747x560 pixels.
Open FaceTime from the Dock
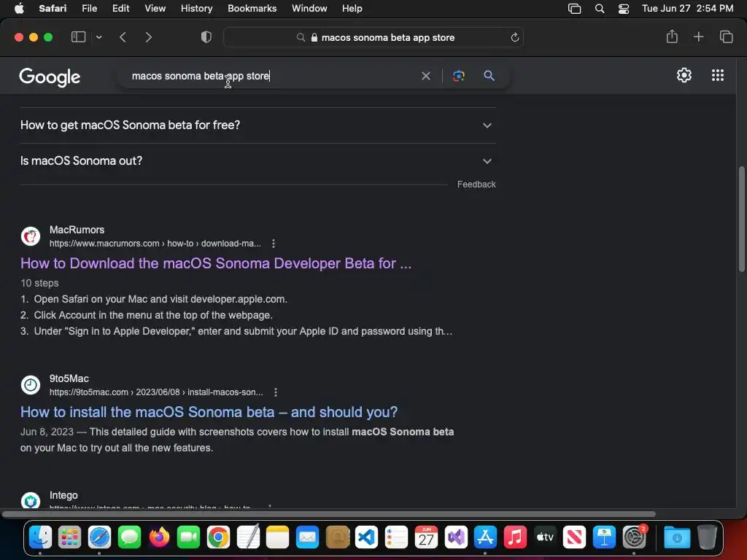[189, 537]
